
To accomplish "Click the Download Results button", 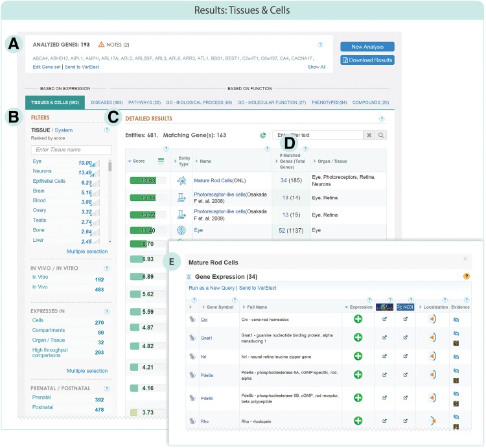I will click(367, 60).
